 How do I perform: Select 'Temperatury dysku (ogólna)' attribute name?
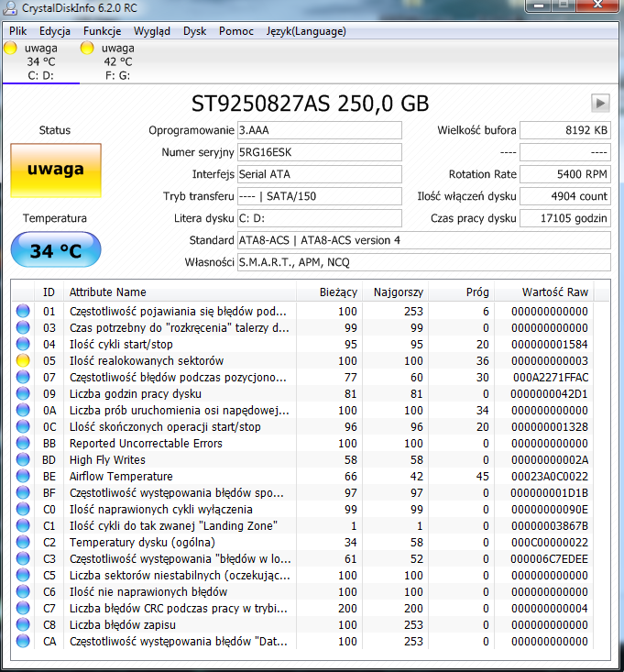tap(142, 542)
